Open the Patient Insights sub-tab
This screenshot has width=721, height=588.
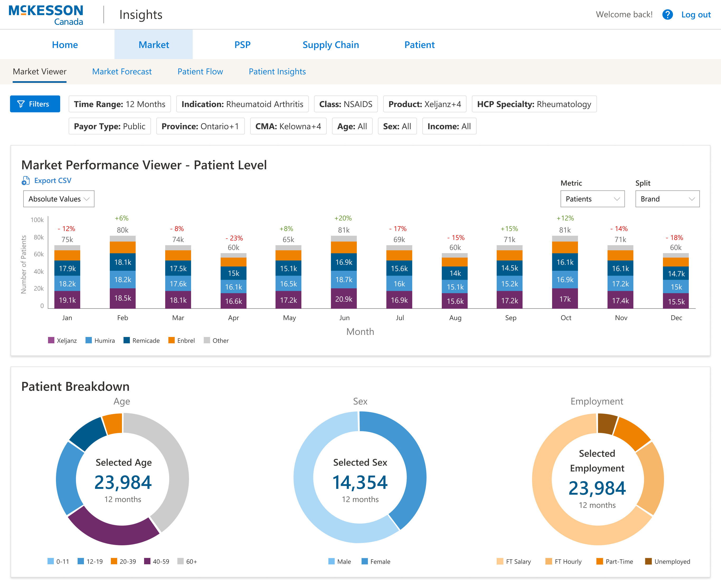[x=277, y=71]
